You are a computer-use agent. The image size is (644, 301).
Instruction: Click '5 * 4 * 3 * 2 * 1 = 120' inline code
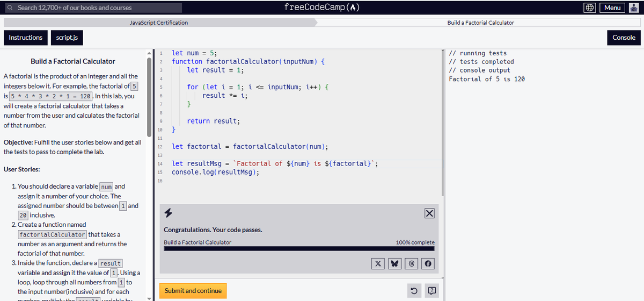click(x=52, y=96)
